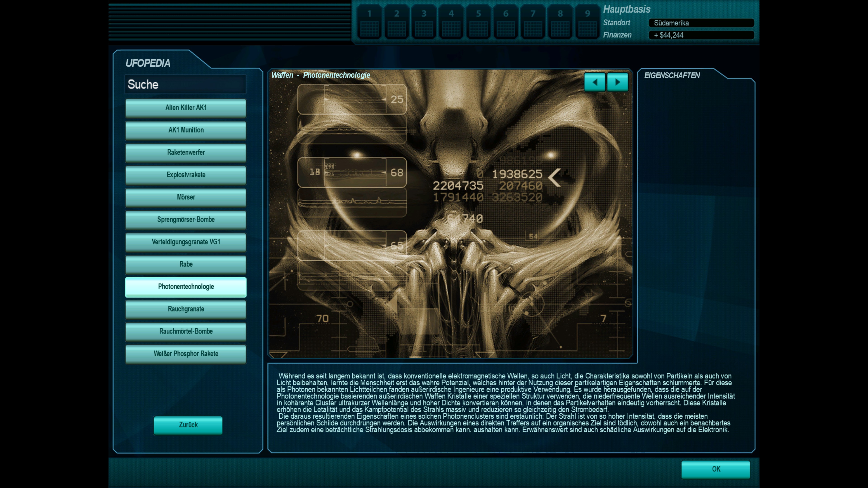Select base slot 1
The height and width of the screenshot is (488, 868).
(369, 21)
